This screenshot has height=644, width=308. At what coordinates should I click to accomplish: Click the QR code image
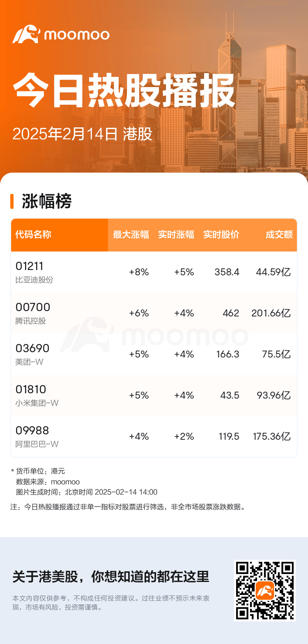coord(265,591)
